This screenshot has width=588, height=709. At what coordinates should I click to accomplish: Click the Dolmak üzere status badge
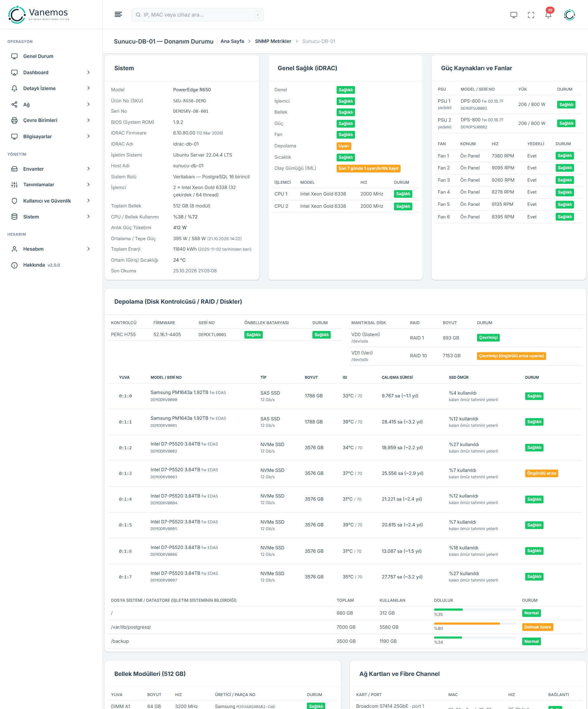tap(537, 627)
